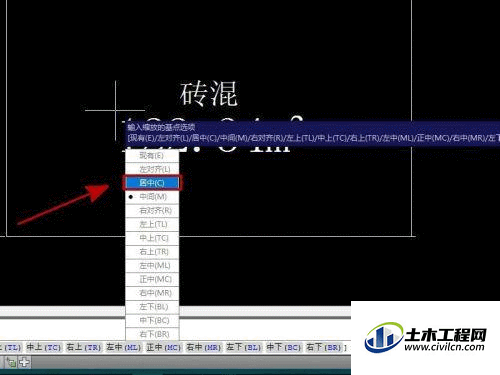Click the plus-shaped status bar icon
Image resolution: width=500 pixels, height=375 pixels.
(24, 362)
